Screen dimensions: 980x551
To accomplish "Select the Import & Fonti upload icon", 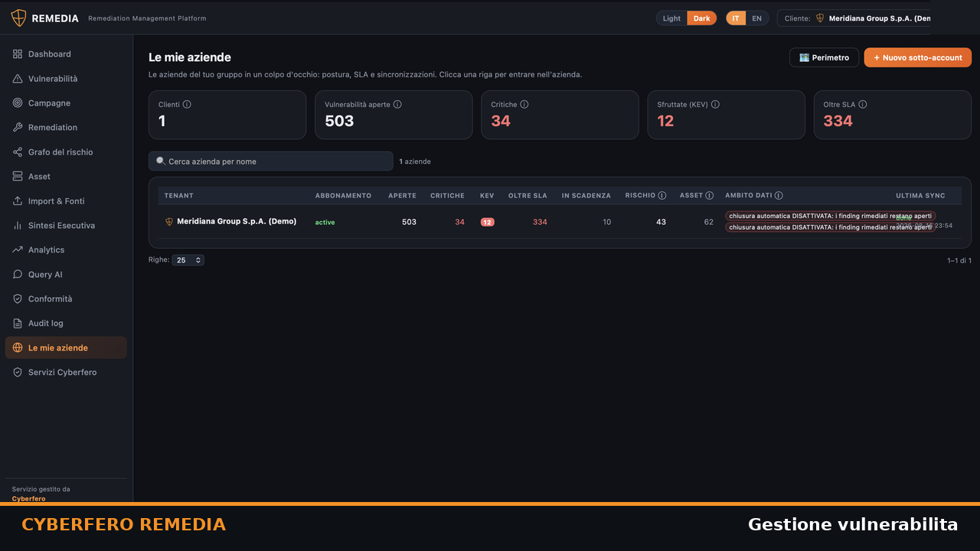I will point(18,201).
